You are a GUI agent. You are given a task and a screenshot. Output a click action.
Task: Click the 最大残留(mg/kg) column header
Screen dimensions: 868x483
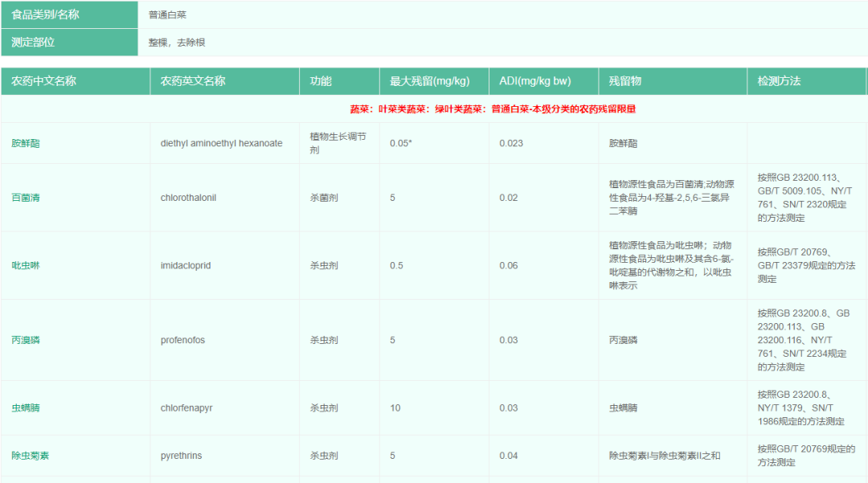[x=435, y=81]
